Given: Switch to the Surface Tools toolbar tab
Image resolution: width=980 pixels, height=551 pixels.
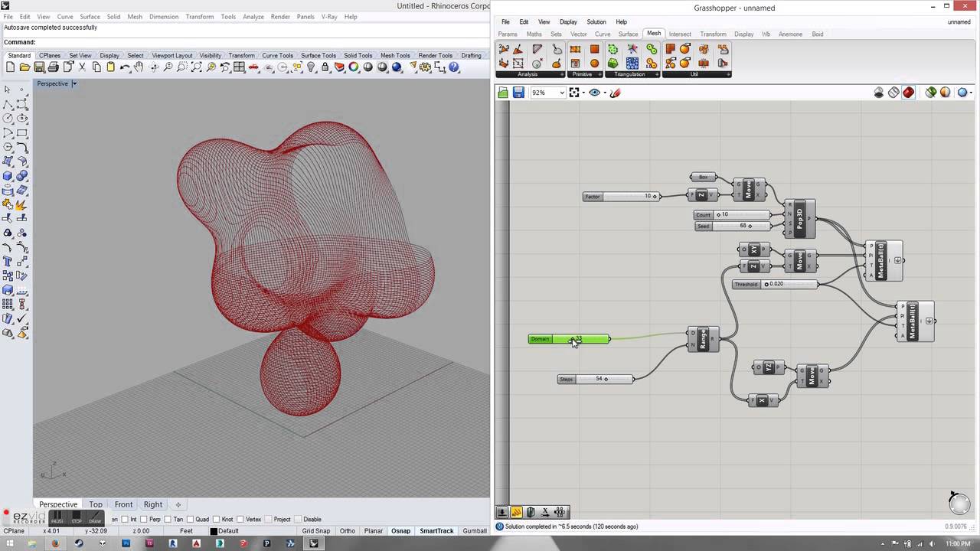Looking at the screenshot, I should pyautogui.click(x=318, y=55).
